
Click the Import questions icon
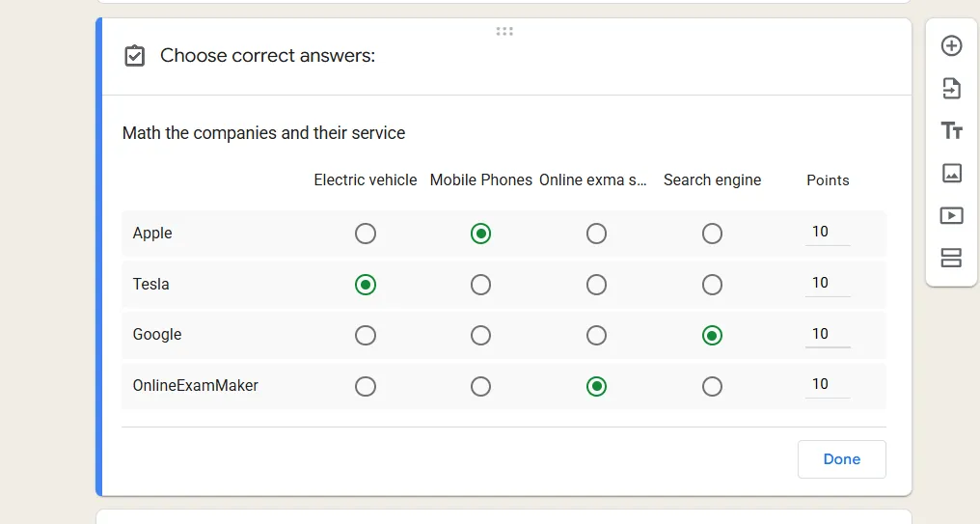tap(951, 88)
